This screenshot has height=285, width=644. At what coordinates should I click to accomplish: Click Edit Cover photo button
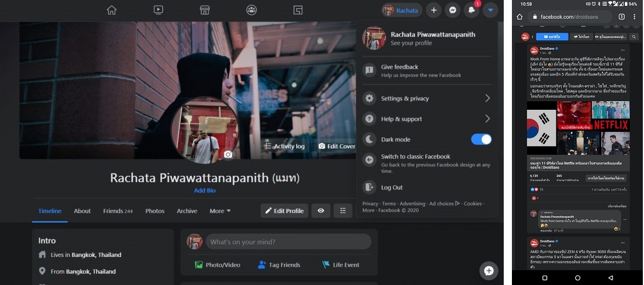pos(337,146)
